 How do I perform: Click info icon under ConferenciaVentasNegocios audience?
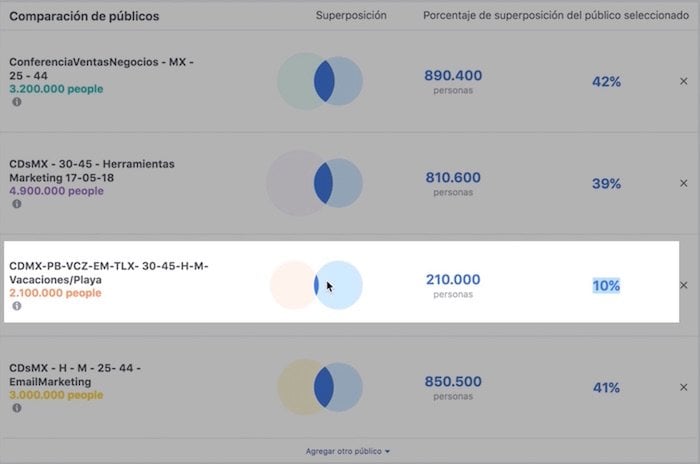pos(17,102)
